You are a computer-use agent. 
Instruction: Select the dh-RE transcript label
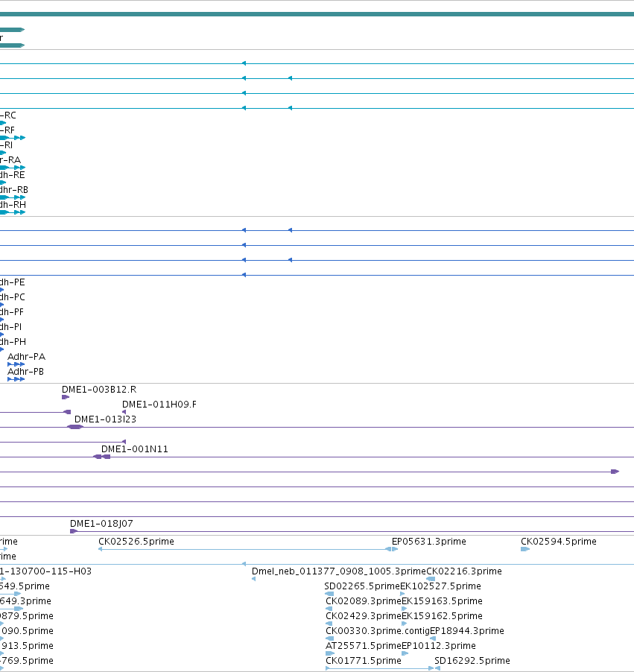[x=13, y=175]
